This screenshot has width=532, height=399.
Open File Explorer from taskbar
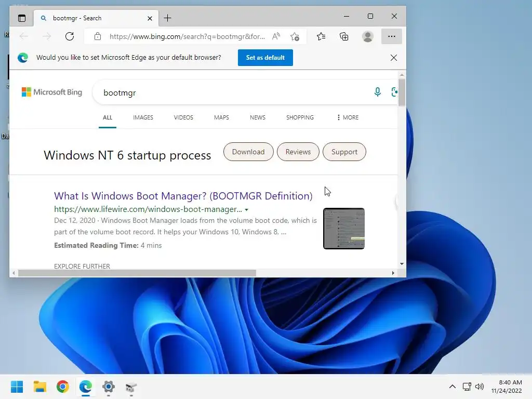39,387
